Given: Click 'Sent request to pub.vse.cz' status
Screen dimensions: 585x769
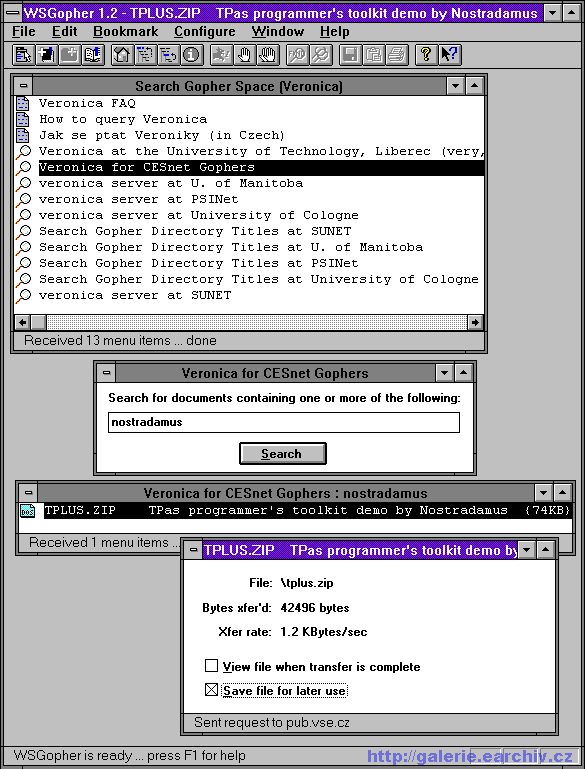Looking at the screenshot, I should pyautogui.click(x=272, y=722).
